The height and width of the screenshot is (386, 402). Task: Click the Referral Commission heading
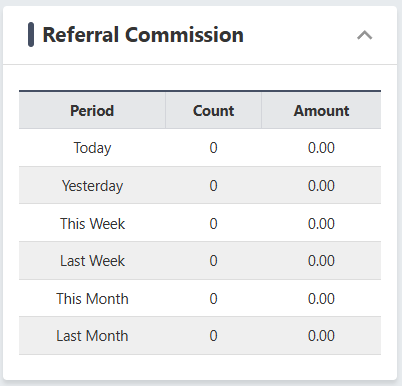143,35
